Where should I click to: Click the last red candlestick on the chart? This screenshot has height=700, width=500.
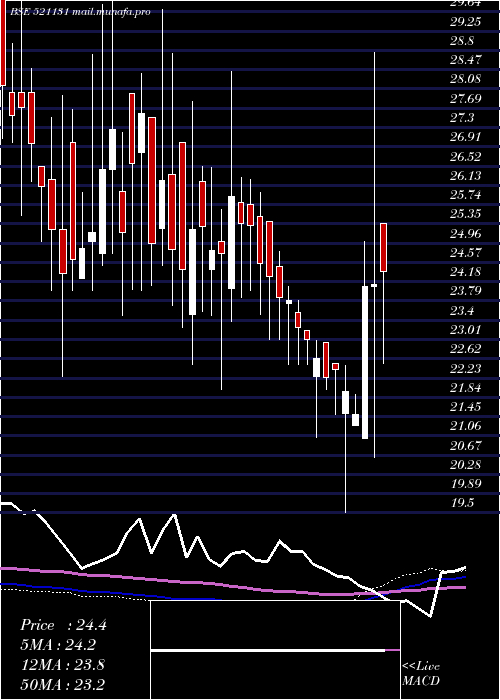click(x=383, y=247)
